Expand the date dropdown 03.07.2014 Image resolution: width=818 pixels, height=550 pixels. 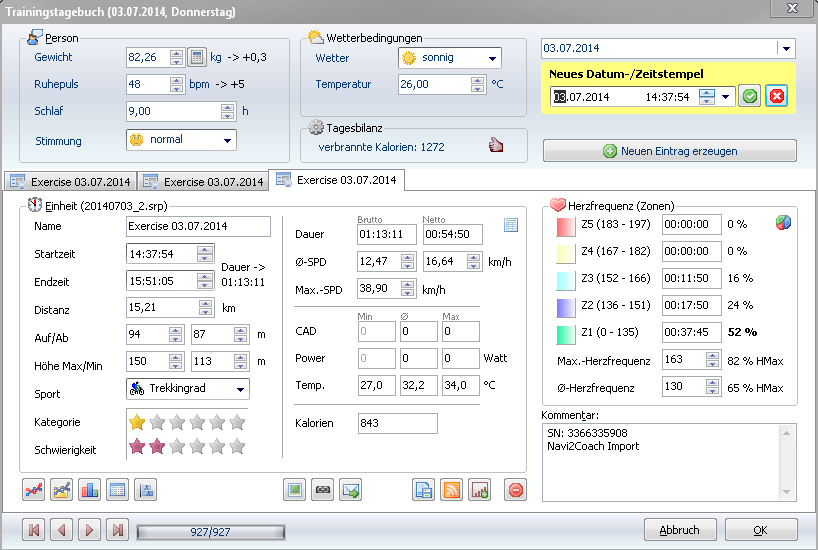point(786,49)
